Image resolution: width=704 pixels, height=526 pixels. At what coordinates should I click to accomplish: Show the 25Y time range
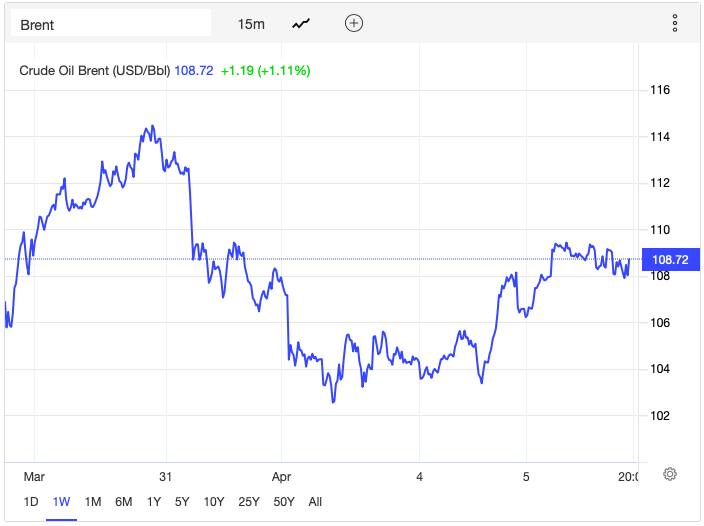pos(248,501)
